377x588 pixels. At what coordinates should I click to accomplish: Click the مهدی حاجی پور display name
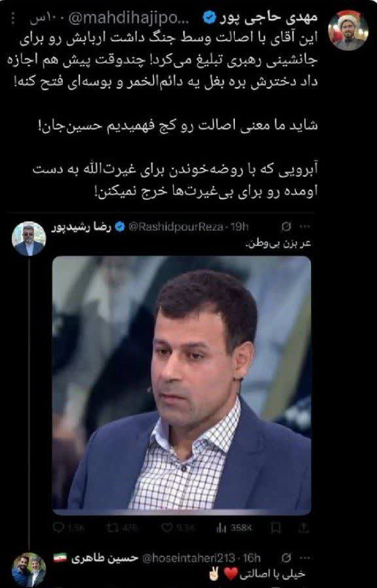tap(269, 17)
